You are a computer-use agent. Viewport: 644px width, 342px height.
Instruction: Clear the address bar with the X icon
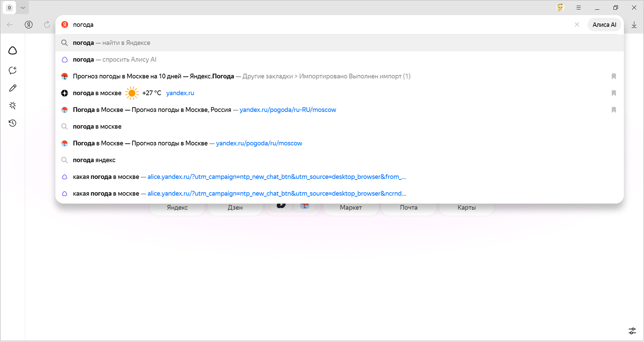click(577, 24)
